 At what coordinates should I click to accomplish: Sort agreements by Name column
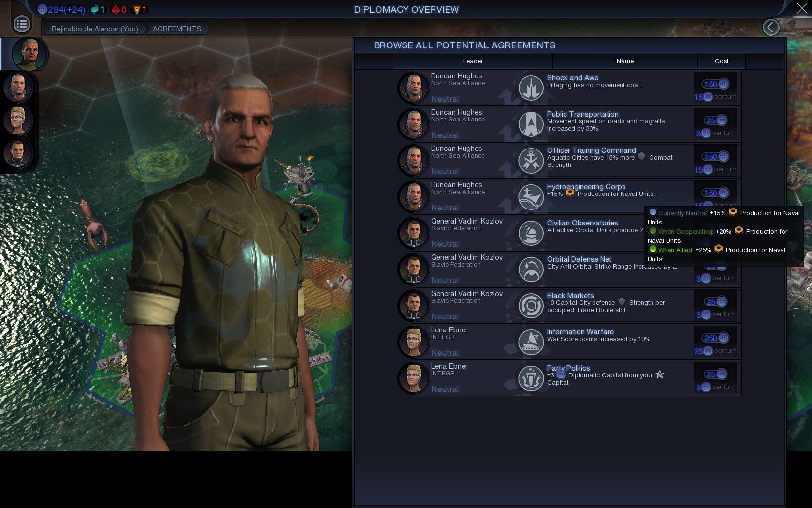pos(625,61)
